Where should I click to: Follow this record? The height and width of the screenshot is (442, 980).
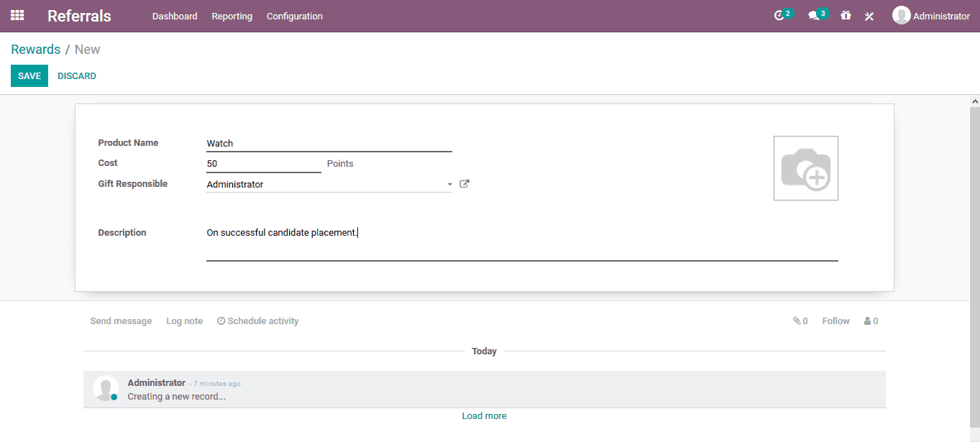tap(835, 321)
